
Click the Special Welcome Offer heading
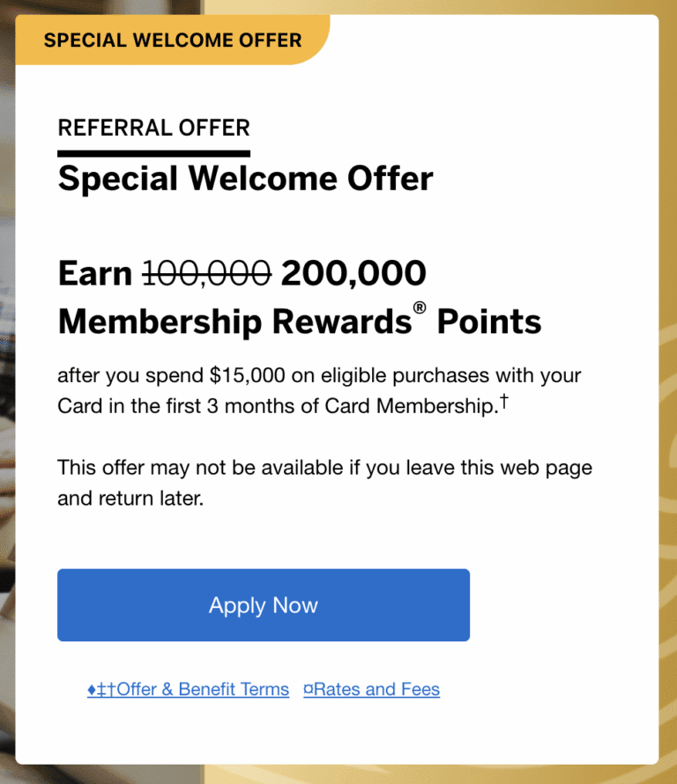[x=245, y=179]
